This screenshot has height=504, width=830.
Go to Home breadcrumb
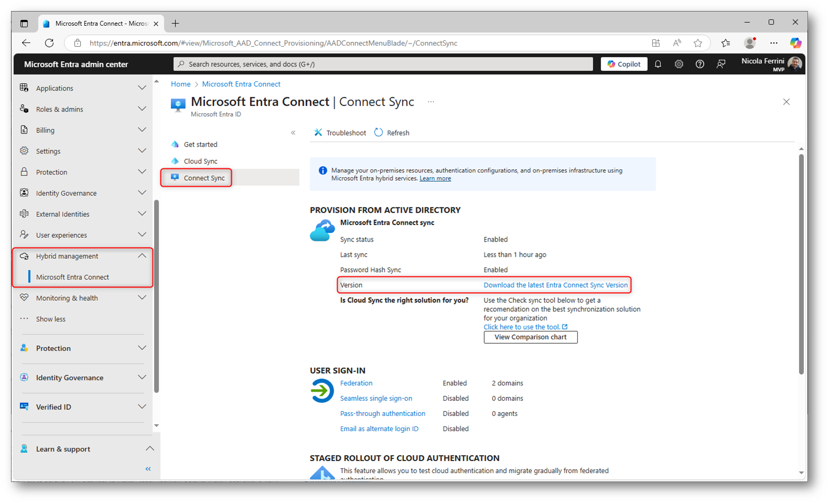click(x=181, y=84)
